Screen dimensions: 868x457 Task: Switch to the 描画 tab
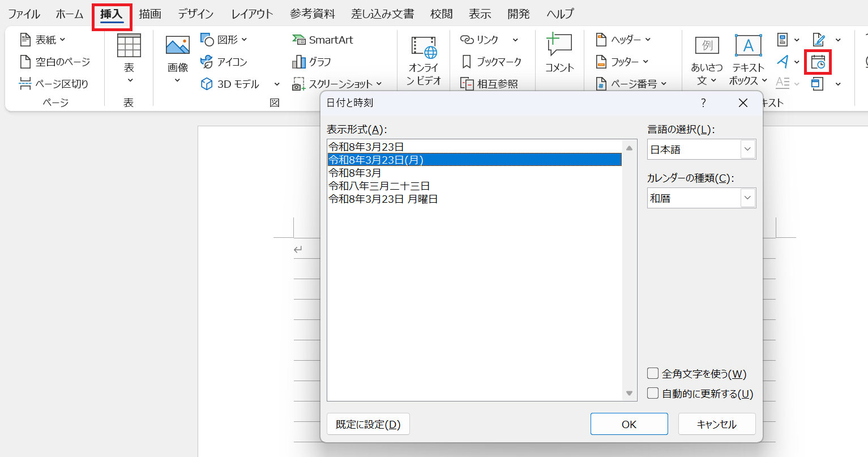pos(150,14)
